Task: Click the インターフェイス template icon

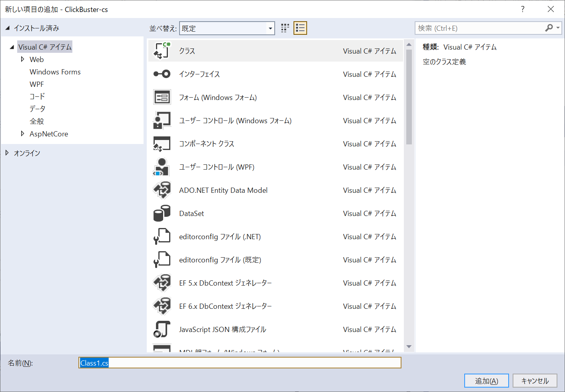Action: [162, 74]
